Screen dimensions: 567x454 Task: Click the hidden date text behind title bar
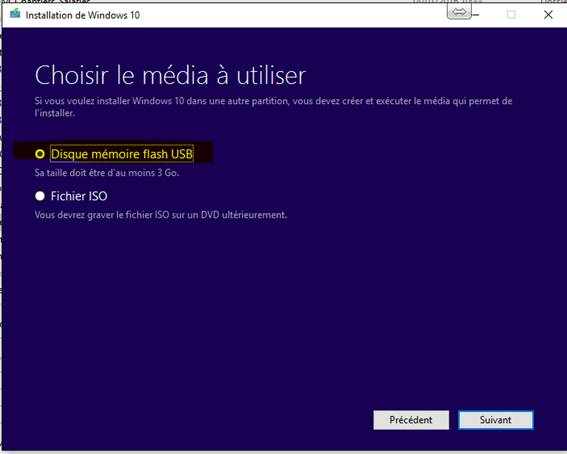[x=448, y=2]
